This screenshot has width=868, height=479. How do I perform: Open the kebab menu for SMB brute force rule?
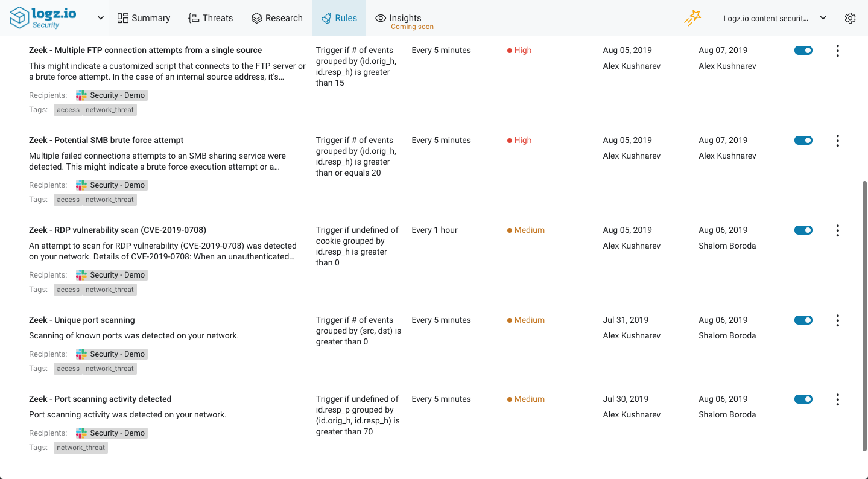pyautogui.click(x=837, y=141)
